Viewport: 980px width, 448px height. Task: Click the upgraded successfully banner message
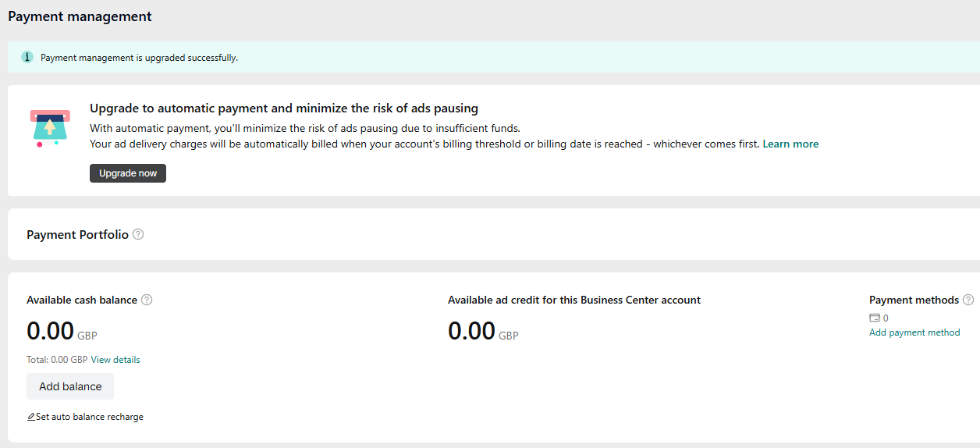pos(139,58)
